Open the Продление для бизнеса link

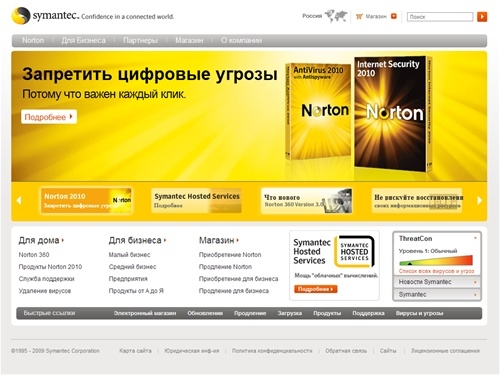tap(234, 291)
